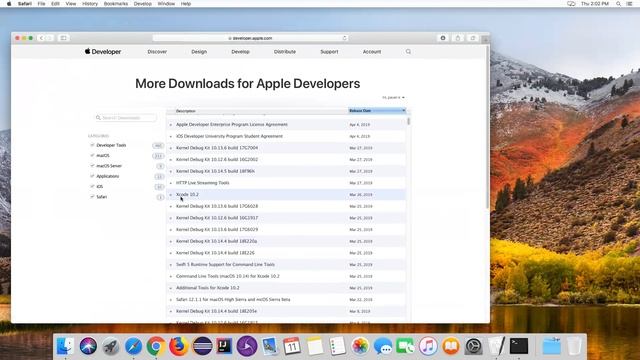Open Calendar app showing 11 in dock
Viewport: 640px width, 360px height.
click(292, 346)
